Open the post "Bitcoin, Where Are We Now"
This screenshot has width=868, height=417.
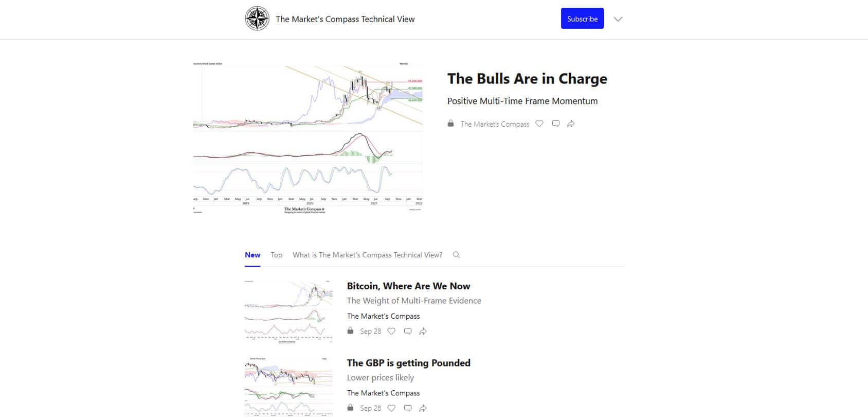[408, 286]
